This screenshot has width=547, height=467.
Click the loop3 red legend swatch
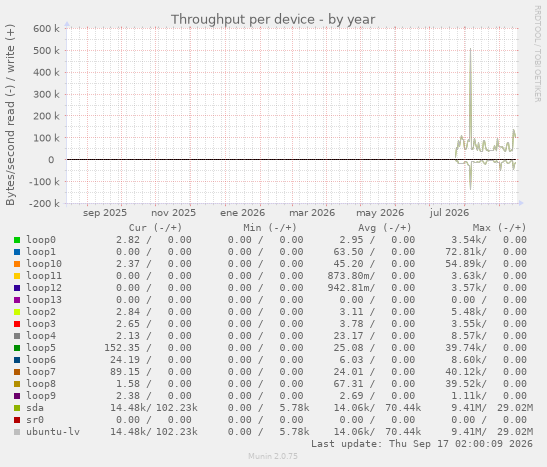coord(17,324)
